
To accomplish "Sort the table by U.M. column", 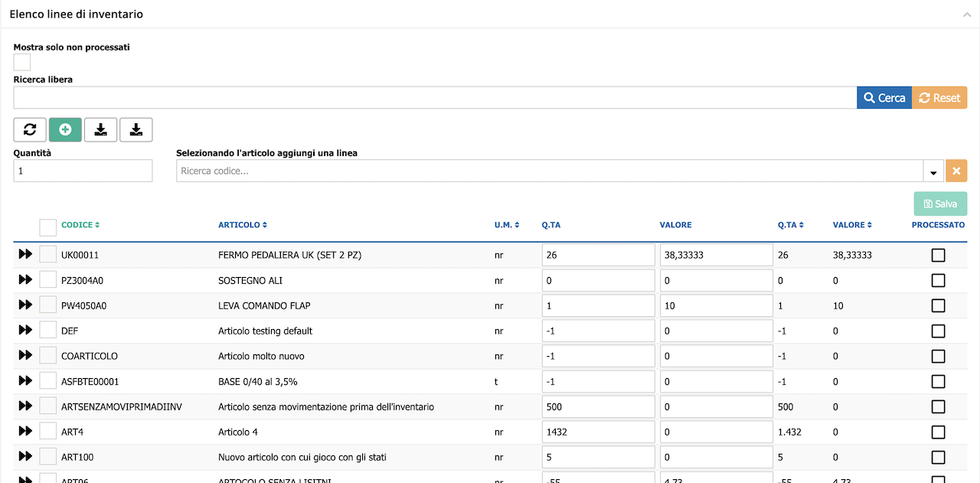I will pos(507,225).
